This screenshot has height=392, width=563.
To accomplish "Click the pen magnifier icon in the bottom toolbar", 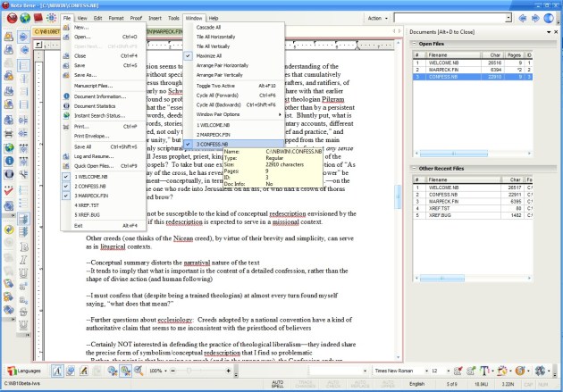I will [x=139, y=371].
